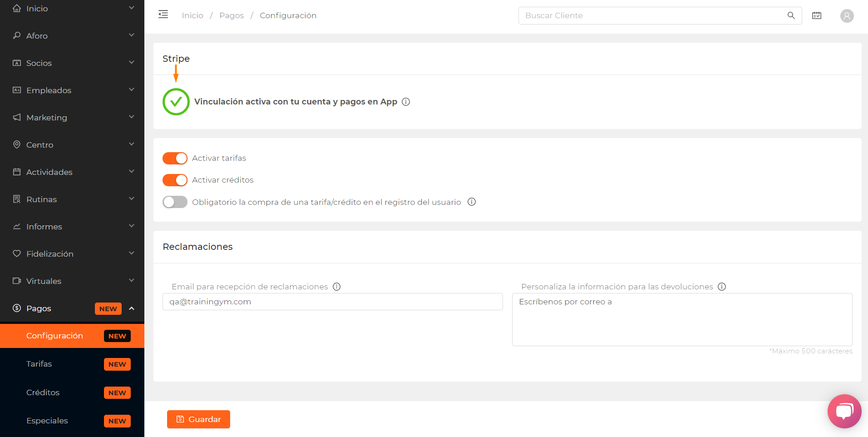The height and width of the screenshot is (437, 868).
Task: Expand the Actividades menu chevron
Action: point(132,171)
